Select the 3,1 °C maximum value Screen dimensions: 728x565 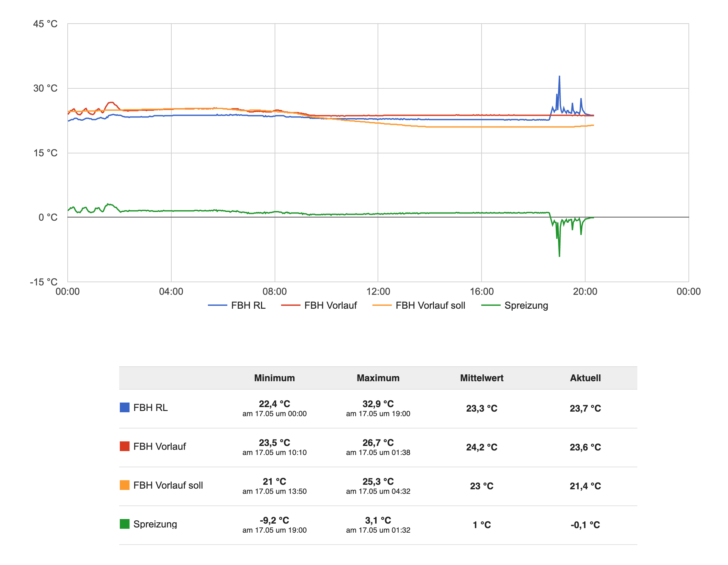click(x=378, y=520)
